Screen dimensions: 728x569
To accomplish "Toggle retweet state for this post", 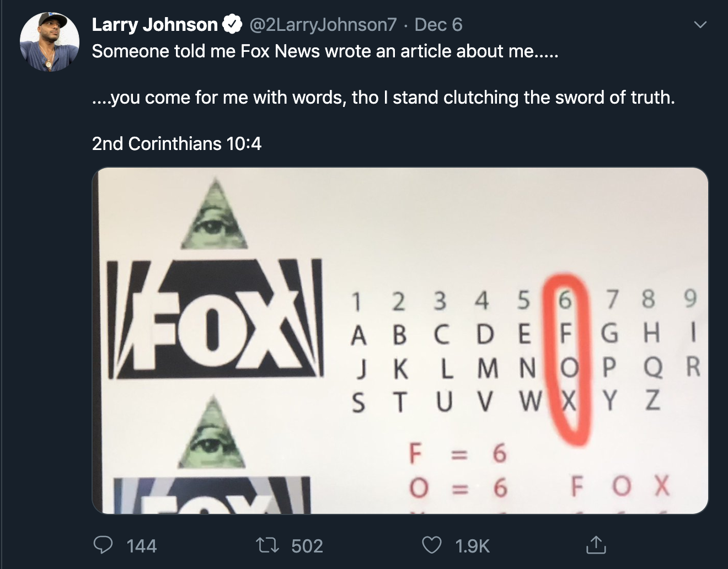I will [x=270, y=546].
